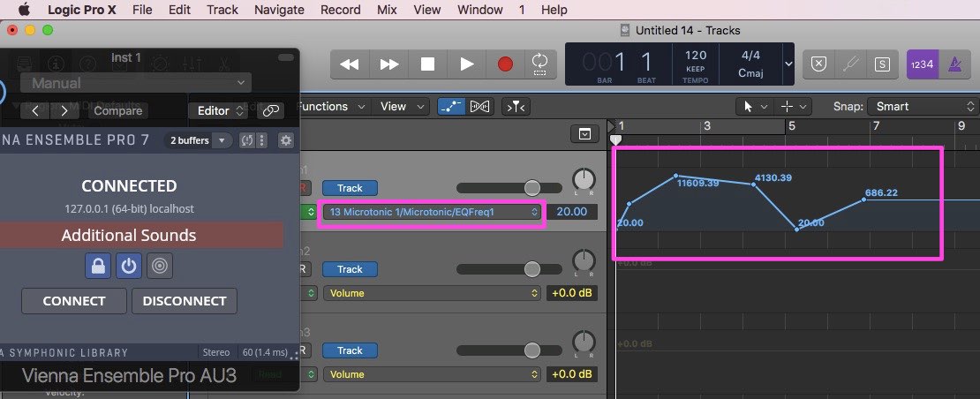
Task: Go to the previous plug-in setting
Action: click(35, 111)
